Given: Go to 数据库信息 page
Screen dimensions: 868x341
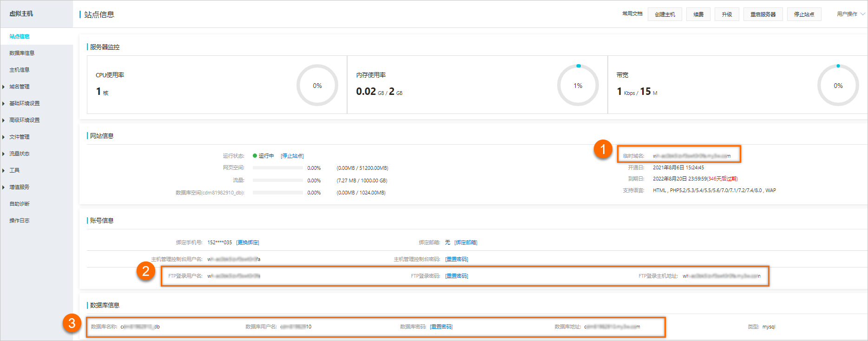Looking at the screenshot, I should (22, 53).
